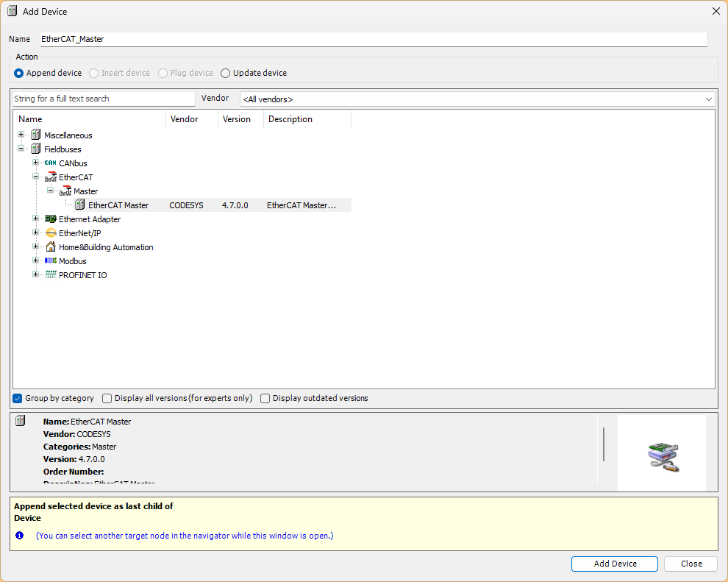
Task: Enable Display all versions for experts
Action: tap(107, 399)
